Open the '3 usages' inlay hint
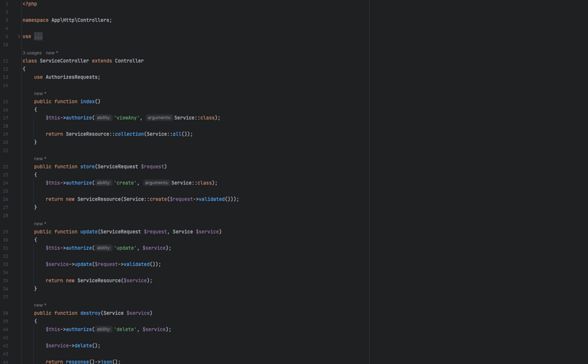The image size is (588, 364). (x=32, y=53)
